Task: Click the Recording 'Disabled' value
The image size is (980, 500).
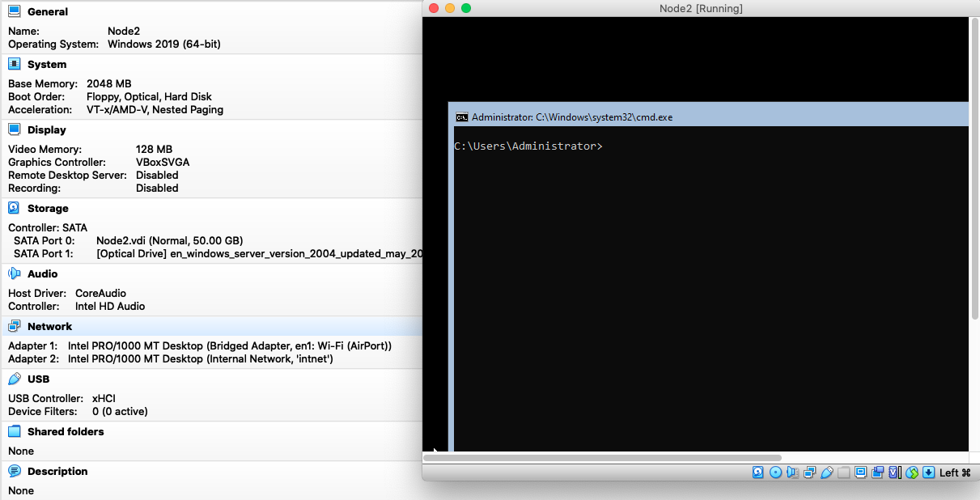Action: point(157,189)
